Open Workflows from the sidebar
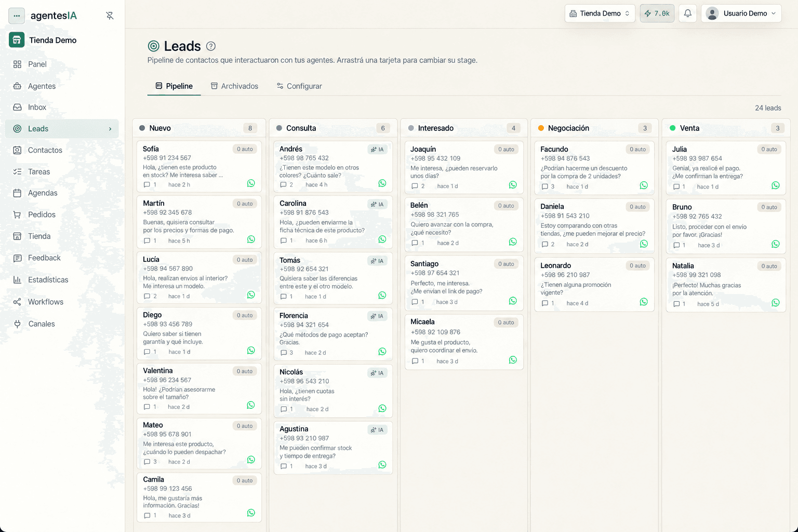Screen dimensions: 798x532 tap(62, 302)
